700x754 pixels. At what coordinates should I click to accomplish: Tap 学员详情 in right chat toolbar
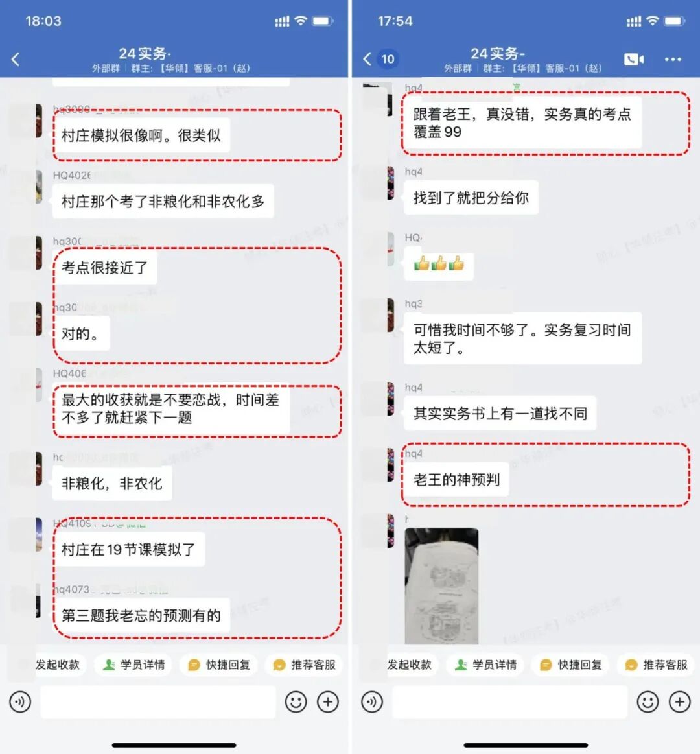[x=487, y=665]
